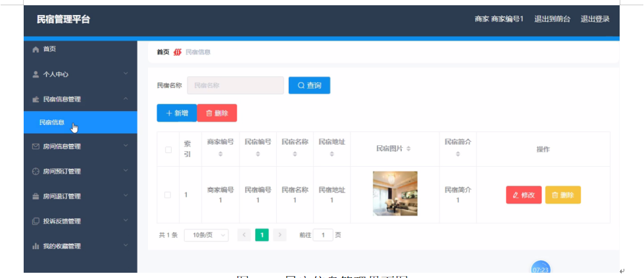Expand 房间预订管理 menu chevron

click(x=126, y=170)
